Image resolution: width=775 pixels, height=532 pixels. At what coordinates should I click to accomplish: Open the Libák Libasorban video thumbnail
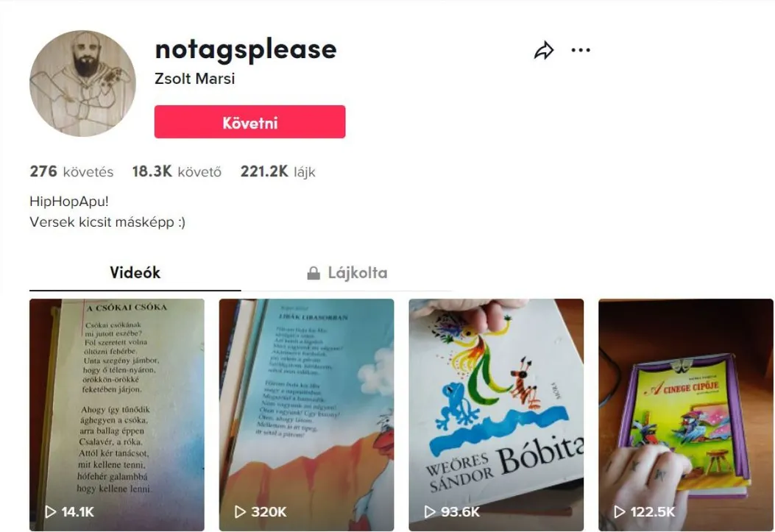click(306, 415)
